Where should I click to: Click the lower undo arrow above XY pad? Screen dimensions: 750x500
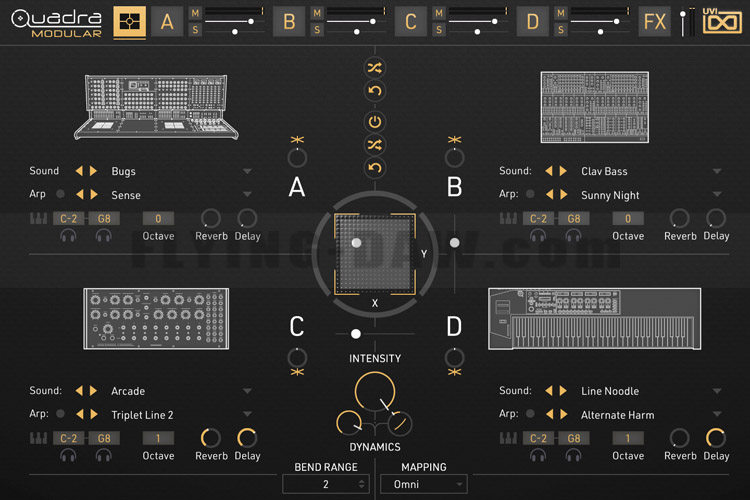(375, 167)
